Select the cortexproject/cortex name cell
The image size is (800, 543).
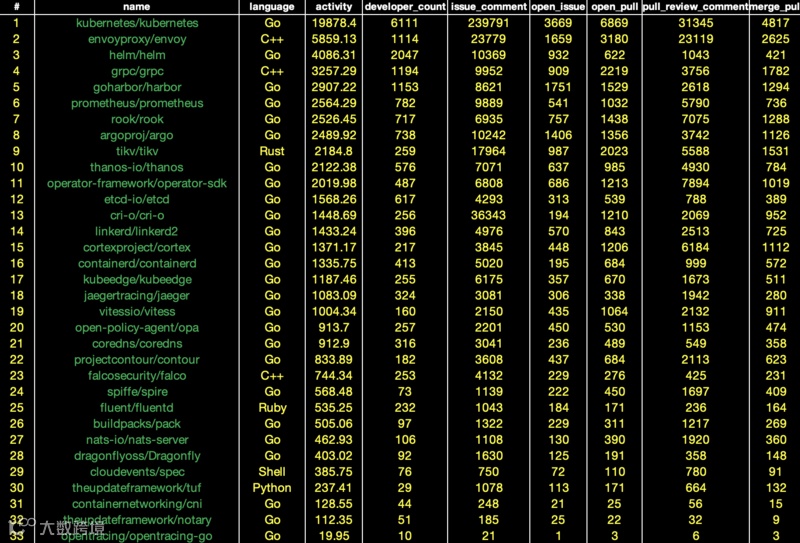137,248
